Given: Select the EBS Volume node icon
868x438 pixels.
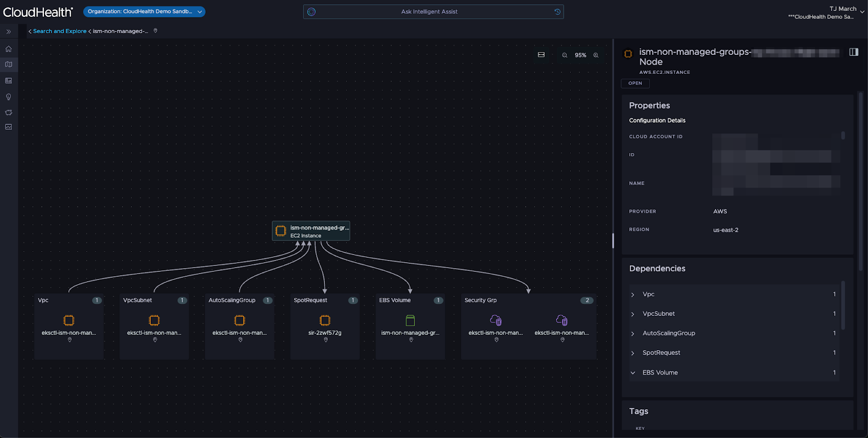Looking at the screenshot, I should click(x=411, y=321).
